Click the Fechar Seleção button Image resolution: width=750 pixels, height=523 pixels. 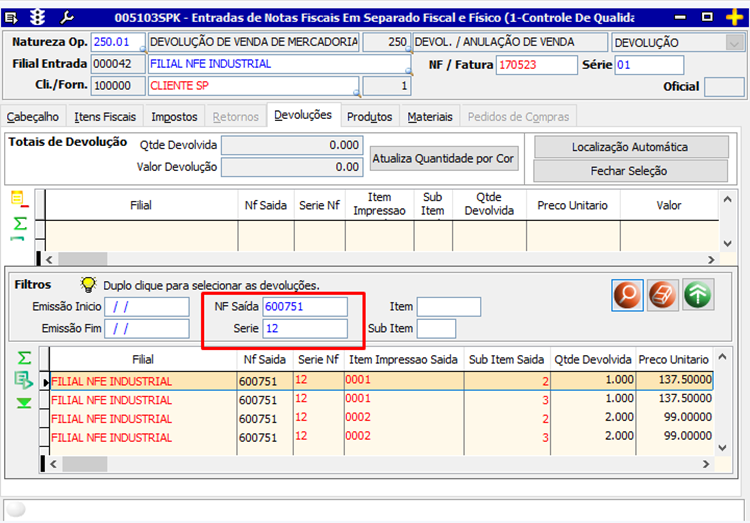pyautogui.click(x=629, y=171)
